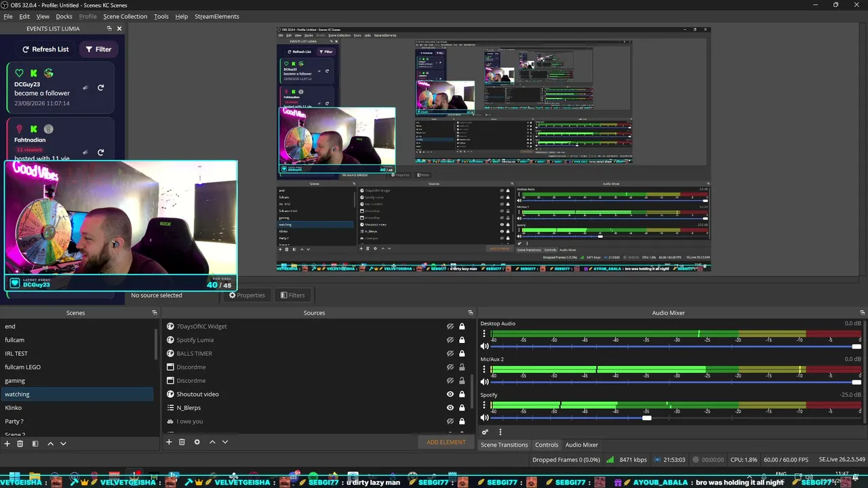This screenshot has width=868, height=488.
Task: Pop out the Audio Mixer dock
Action: point(863,312)
